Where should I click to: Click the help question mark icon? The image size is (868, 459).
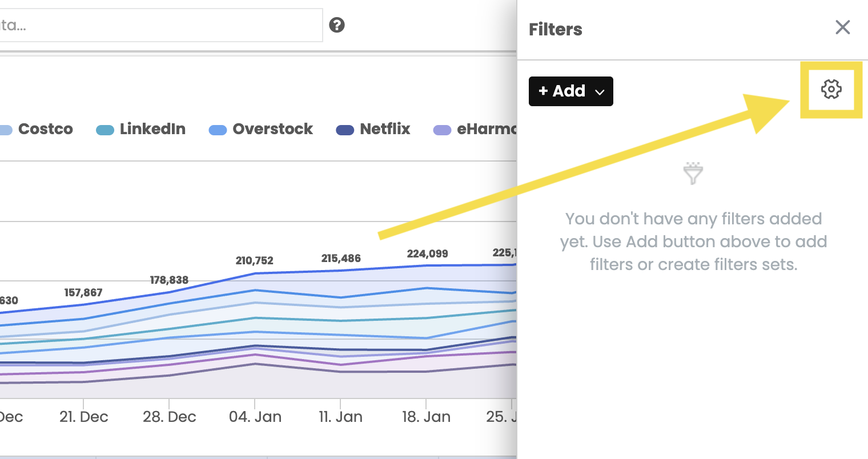click(x=337, y=25)
